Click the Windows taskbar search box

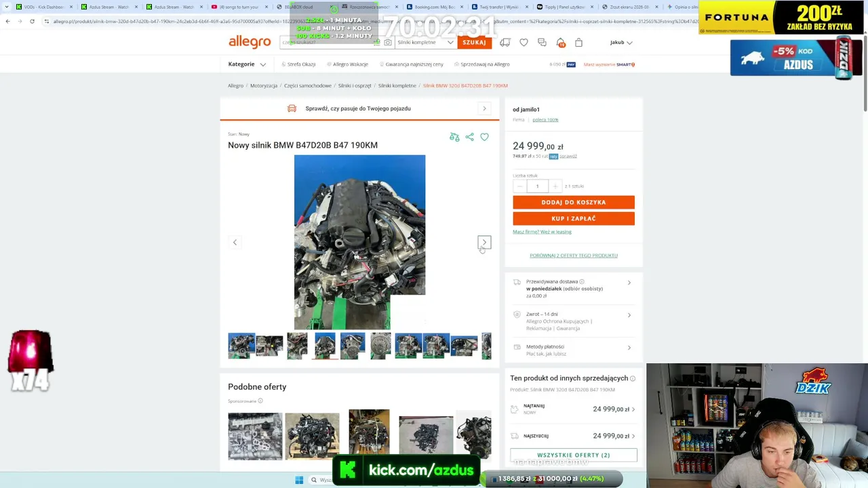pyautogui.click(x=323, y=480)
